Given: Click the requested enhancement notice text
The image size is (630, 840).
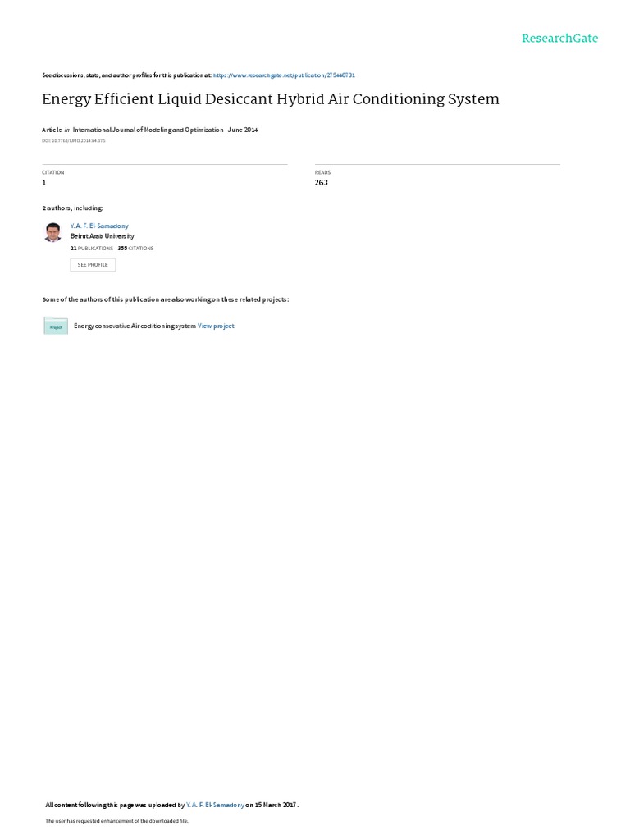Looking at the screenshot, I should pyautogui.click(x=116, y=820).
